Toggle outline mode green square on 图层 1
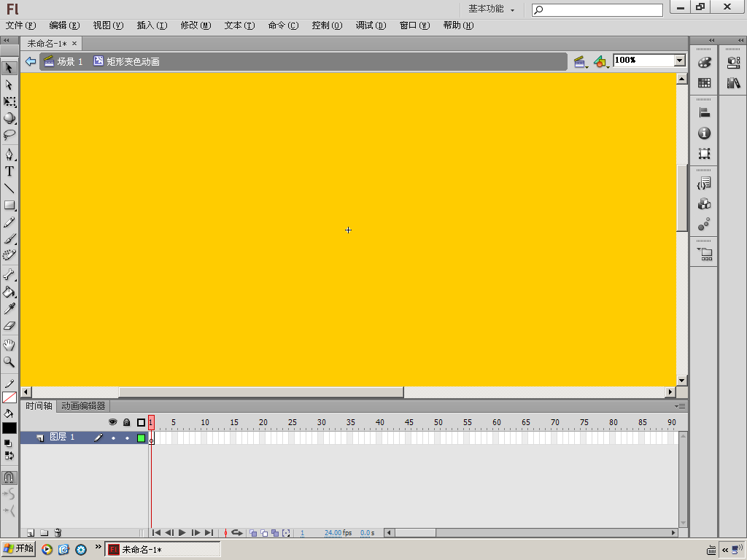Screen dimensions: 747x560 (141, 438)
